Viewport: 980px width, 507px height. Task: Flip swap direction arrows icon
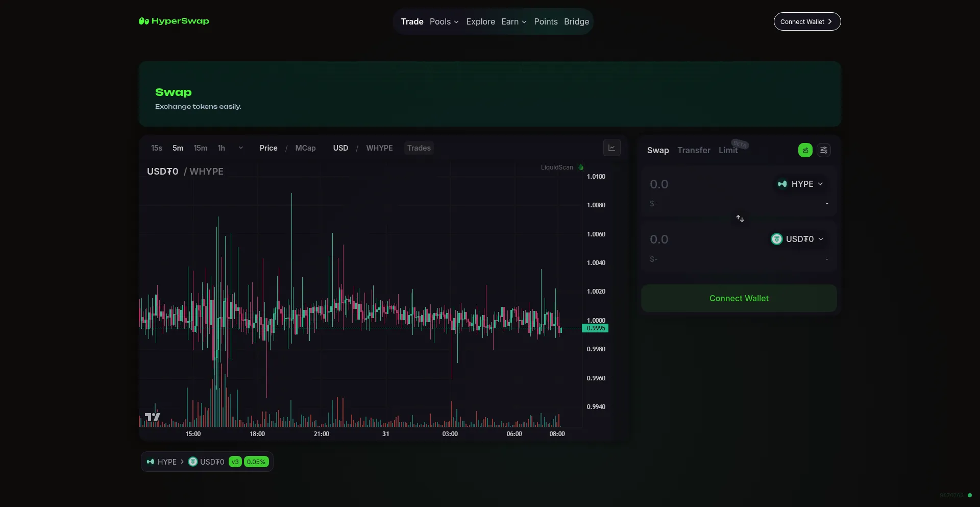(x=740, y=219)
